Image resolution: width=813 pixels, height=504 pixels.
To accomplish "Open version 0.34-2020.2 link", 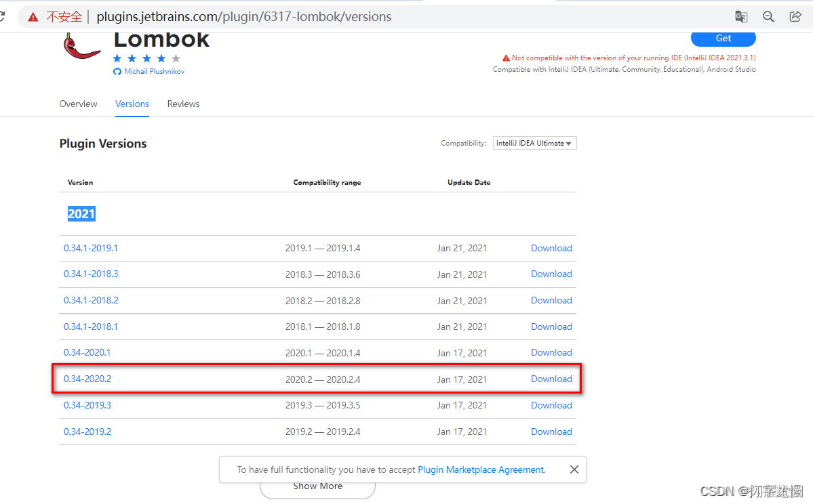I will tap(87, 379).
